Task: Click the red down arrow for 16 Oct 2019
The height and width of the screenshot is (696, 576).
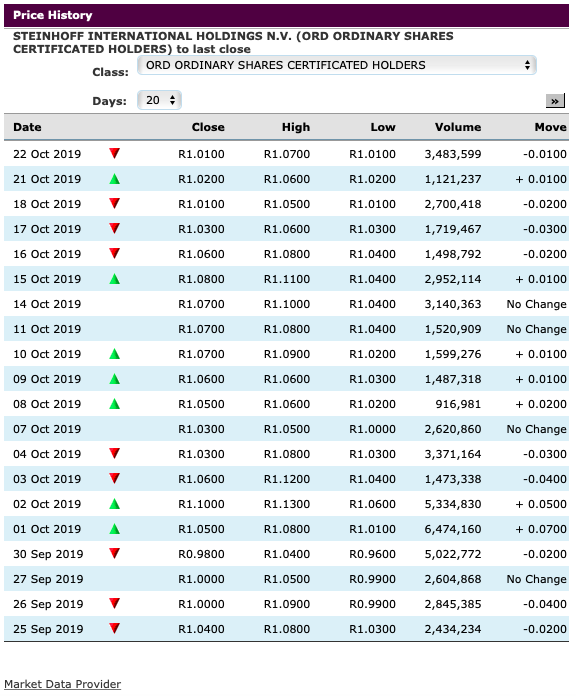Action: point(114,253)
